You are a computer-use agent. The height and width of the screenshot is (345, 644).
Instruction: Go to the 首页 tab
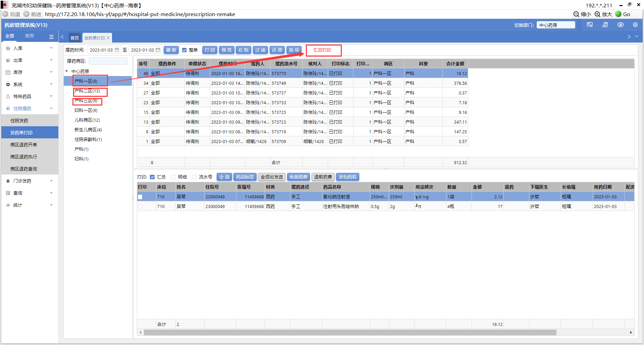point(75,38)
